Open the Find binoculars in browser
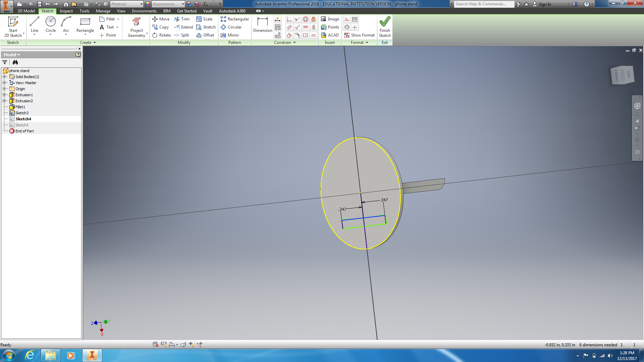The width and height of the screenshot is (644, 362). point(15,62)
